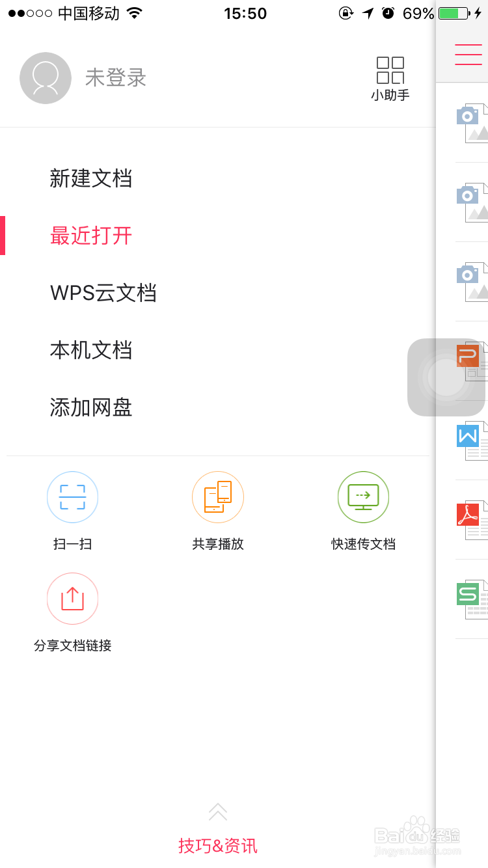Open the 技巧&资讯 link
488x868 pixels.
(218, 846)
